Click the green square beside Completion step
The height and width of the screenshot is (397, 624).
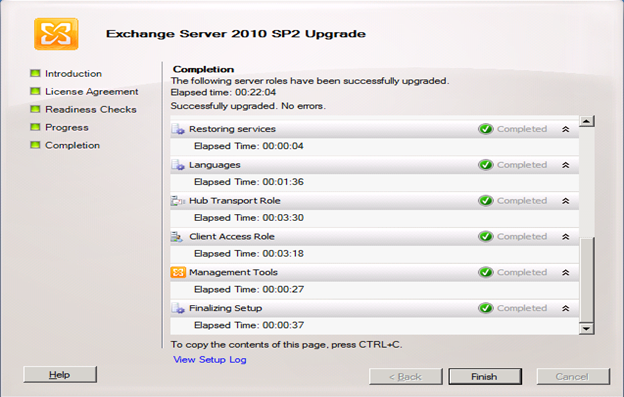click(x=35, y=145)
